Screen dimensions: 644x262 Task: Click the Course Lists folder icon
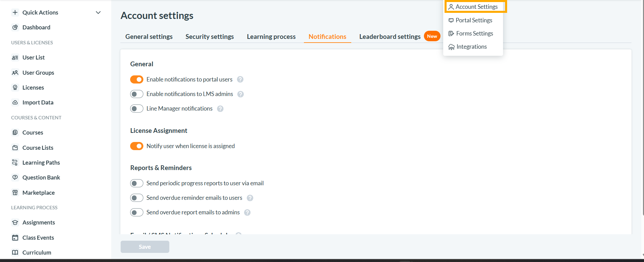coord(15,148)
